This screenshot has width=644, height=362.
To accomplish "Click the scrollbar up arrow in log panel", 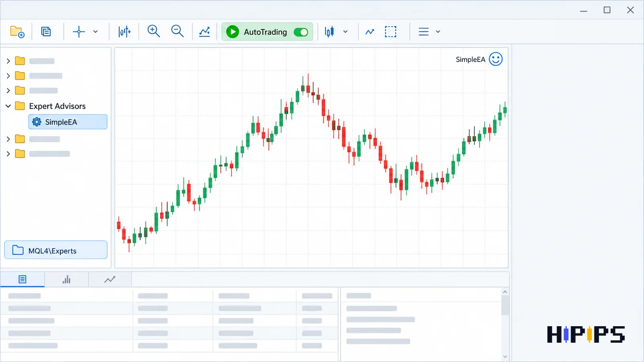I will [505, 292].
